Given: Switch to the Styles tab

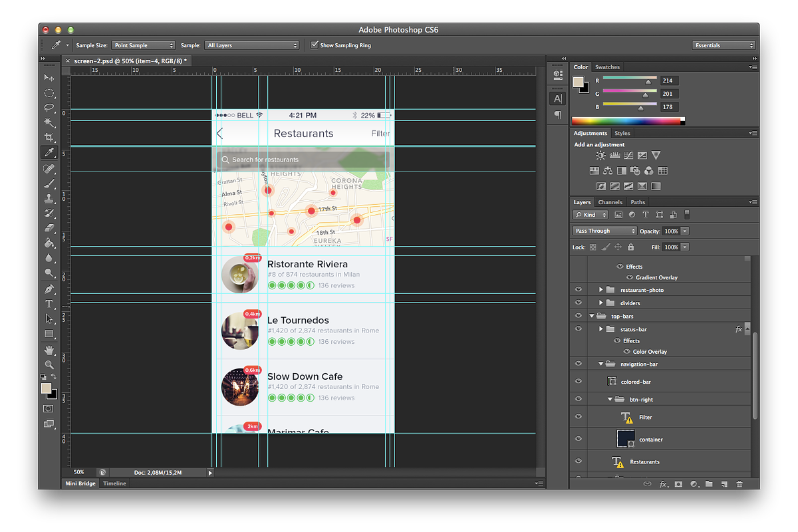Looking at the screenshot, I should click(x=622, y=133).
